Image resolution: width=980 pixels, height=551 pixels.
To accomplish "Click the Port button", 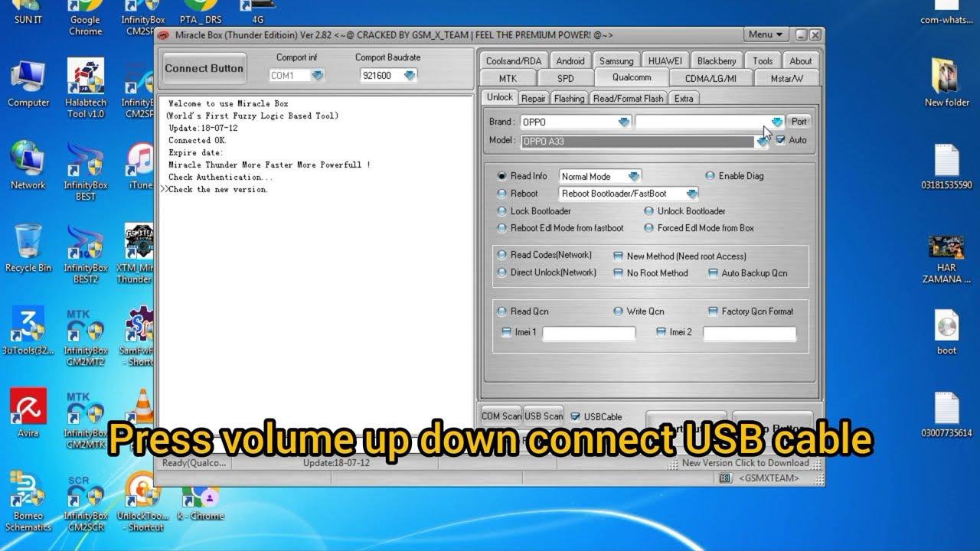I will click(x=799, y=122).
